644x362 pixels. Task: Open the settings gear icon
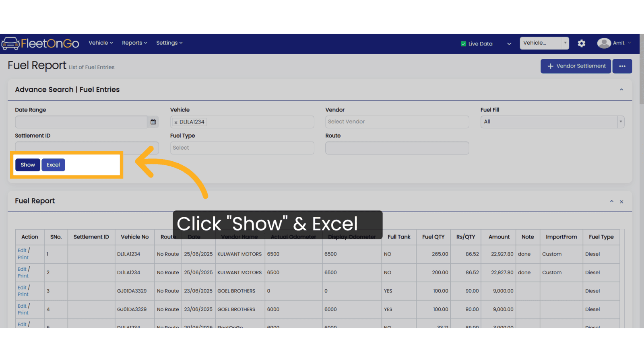point(581,43)
